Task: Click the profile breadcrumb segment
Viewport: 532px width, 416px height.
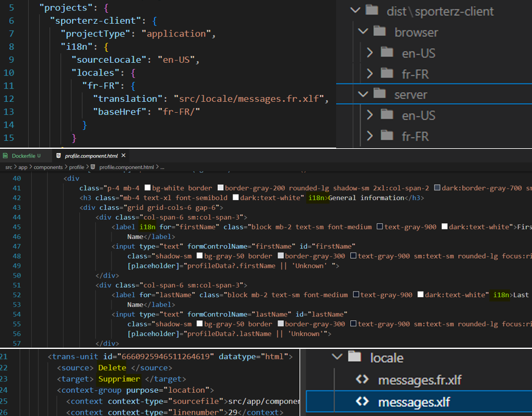Action: click(x=77, y=167)
